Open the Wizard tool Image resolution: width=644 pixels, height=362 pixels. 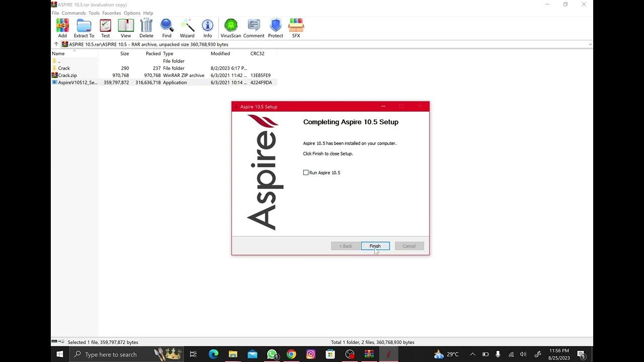(187, 28)
